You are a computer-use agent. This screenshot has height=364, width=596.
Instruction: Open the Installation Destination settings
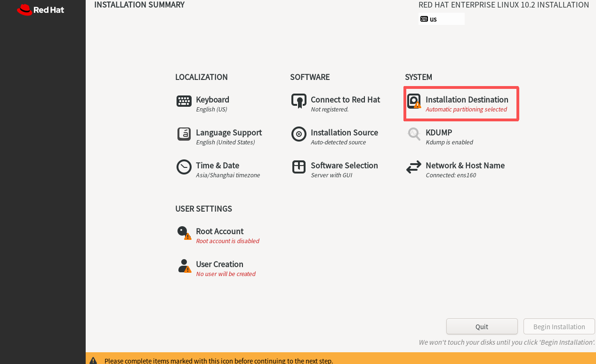(x=461, y=104)
